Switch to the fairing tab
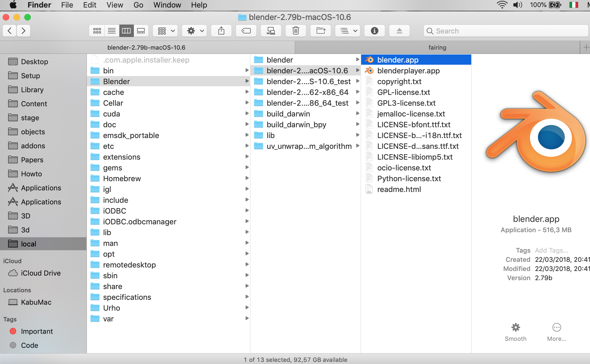Screen dimensions: 590x364 point(438,47)
